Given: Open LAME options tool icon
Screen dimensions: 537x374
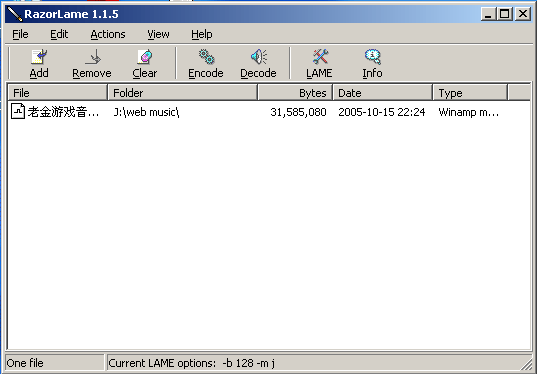Looking at the screenshot, I should tap(320, 57).
